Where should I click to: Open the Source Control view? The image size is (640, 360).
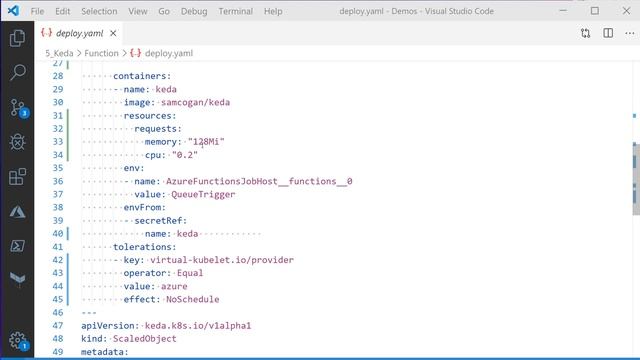pos(18,108)
